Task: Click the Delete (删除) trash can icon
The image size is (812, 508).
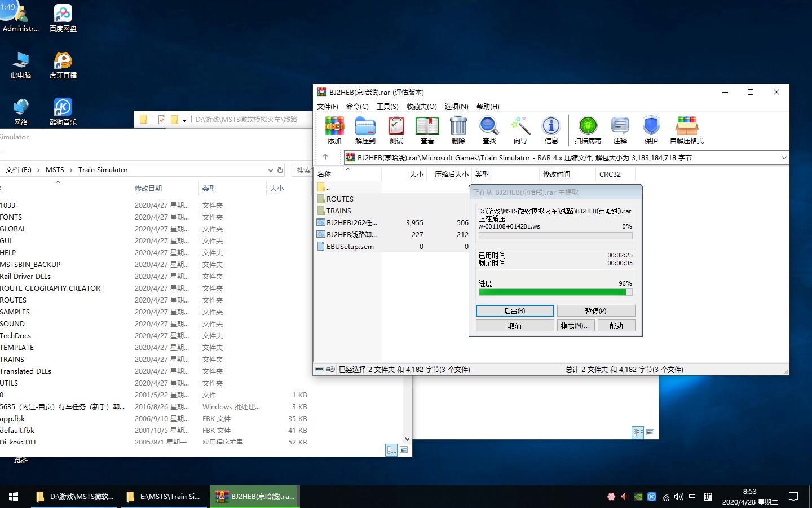Action: coord(458,130)
